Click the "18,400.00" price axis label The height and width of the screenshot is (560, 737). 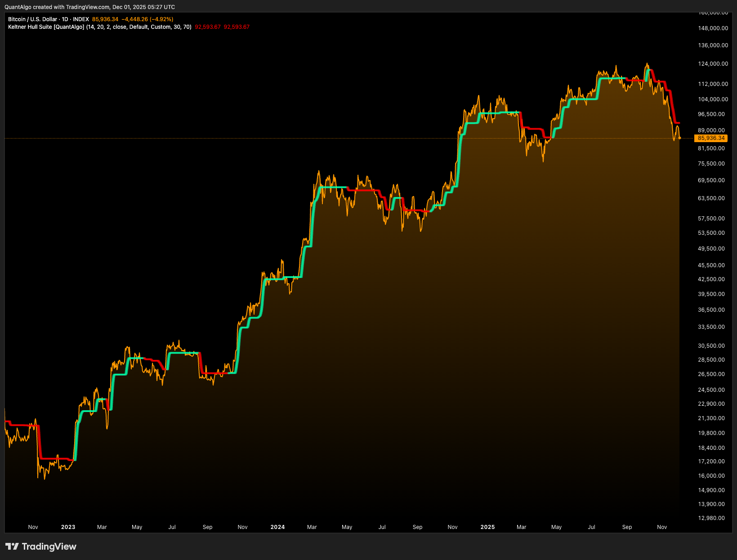coord(711,448)
